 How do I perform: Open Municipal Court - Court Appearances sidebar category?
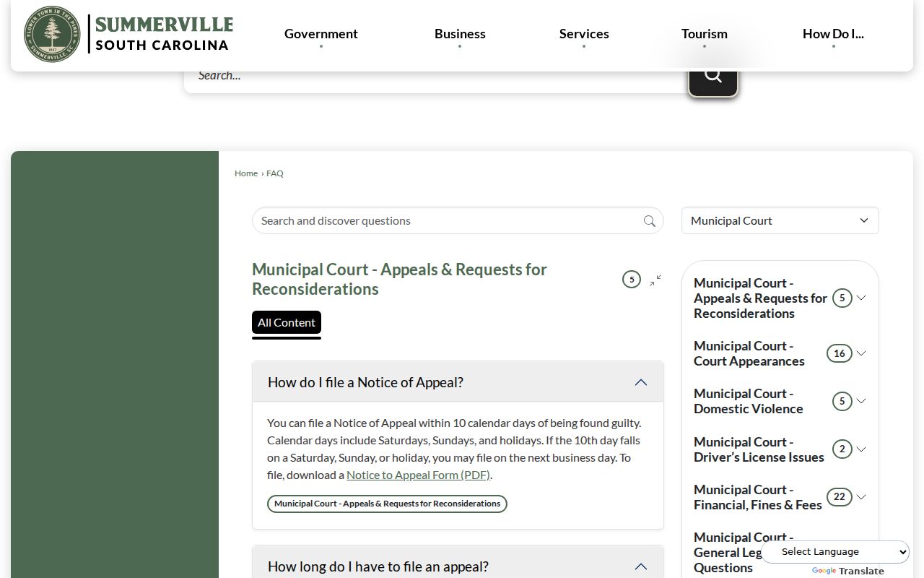click(749, 353)
